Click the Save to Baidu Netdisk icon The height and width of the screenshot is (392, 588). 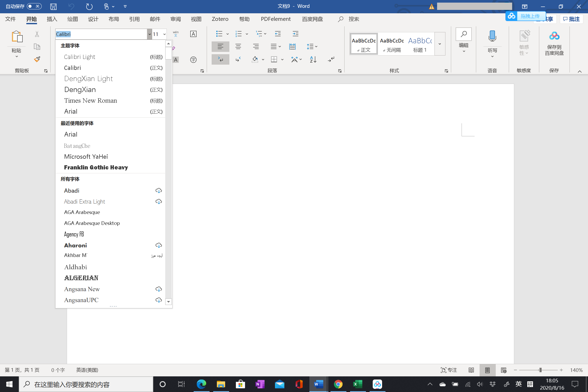point(554,36)
